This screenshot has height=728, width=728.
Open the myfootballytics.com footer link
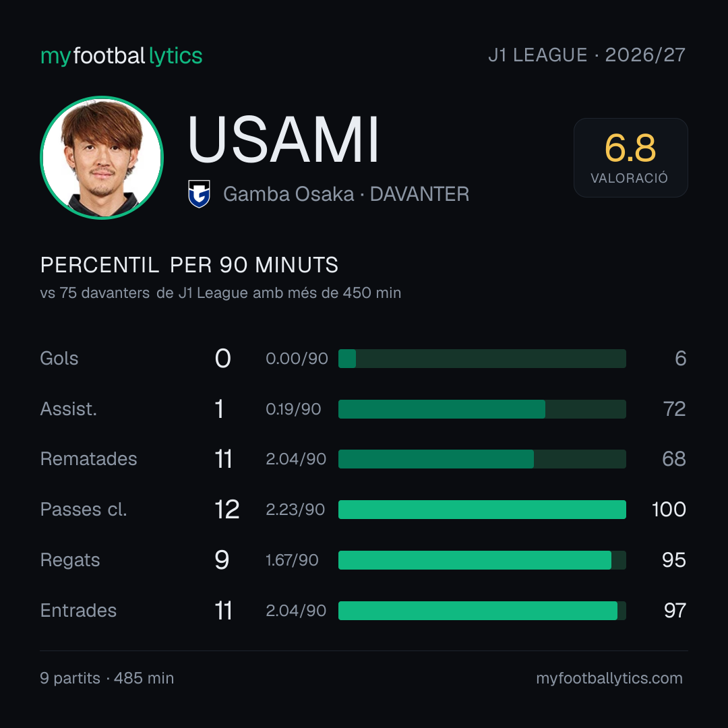[x=609, y=678]
